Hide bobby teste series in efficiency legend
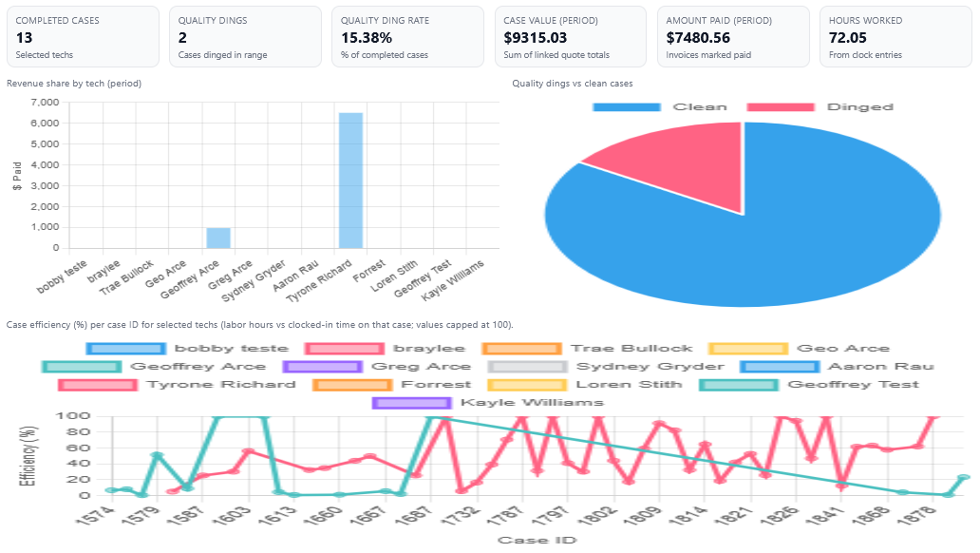Image resolution: width=980 pixels, height=553 pixels. click(x=156, y=349)
